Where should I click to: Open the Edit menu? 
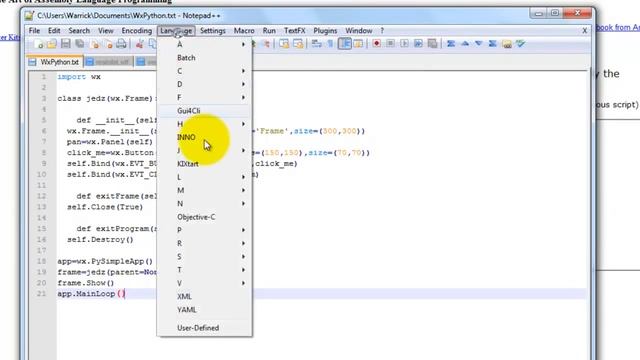[x=54, y=31]
